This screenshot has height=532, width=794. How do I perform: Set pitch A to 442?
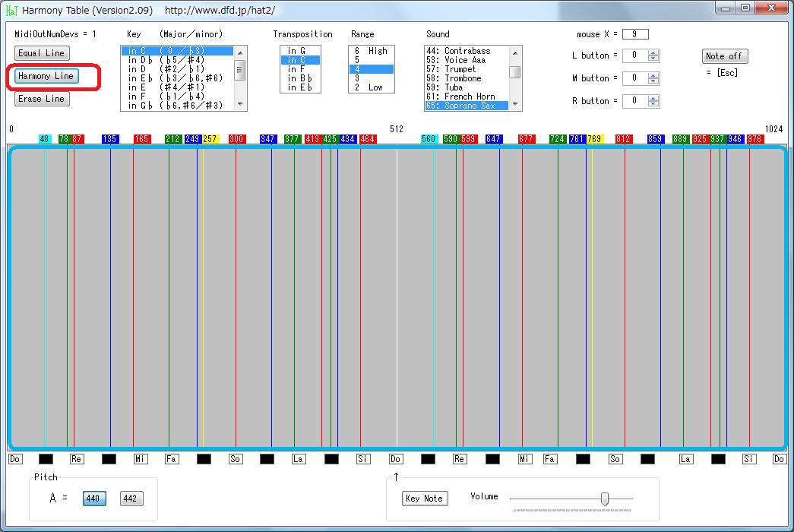click(x=131, y=499)
